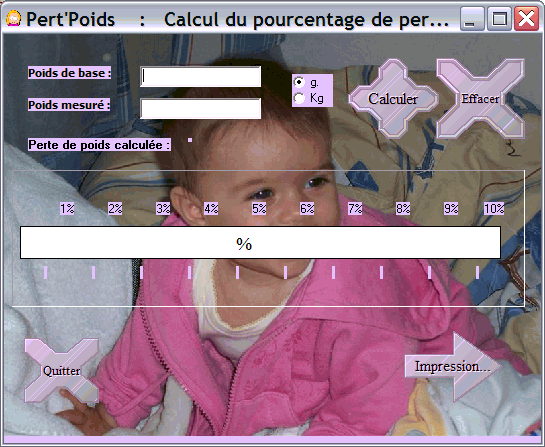Viewport: 545px width, 447px height.
Task: Maximize the Pert'Poids window
Action: coord(499,19)
